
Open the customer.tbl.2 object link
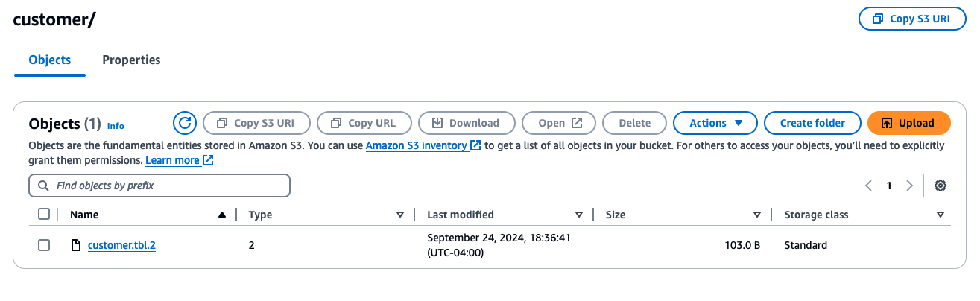(x=121, y=245)
